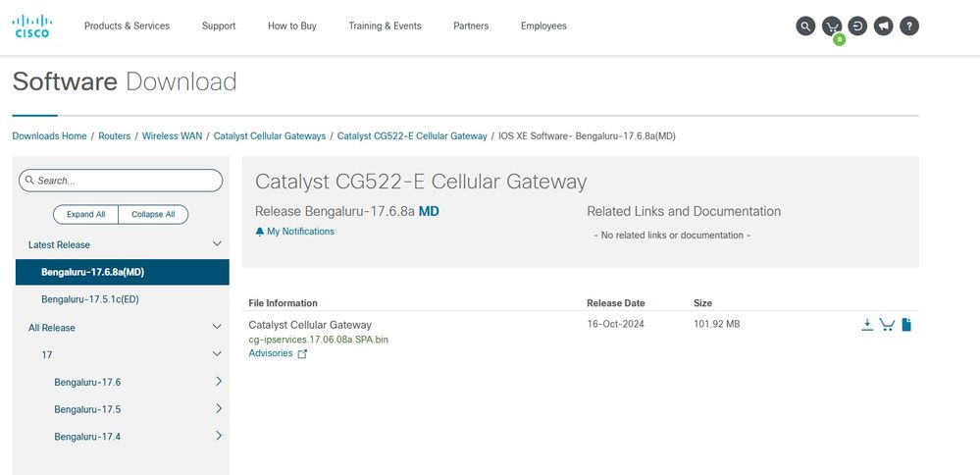The image size is (980, 475).
Task: Click Expand All button
Action: point(85,214)
